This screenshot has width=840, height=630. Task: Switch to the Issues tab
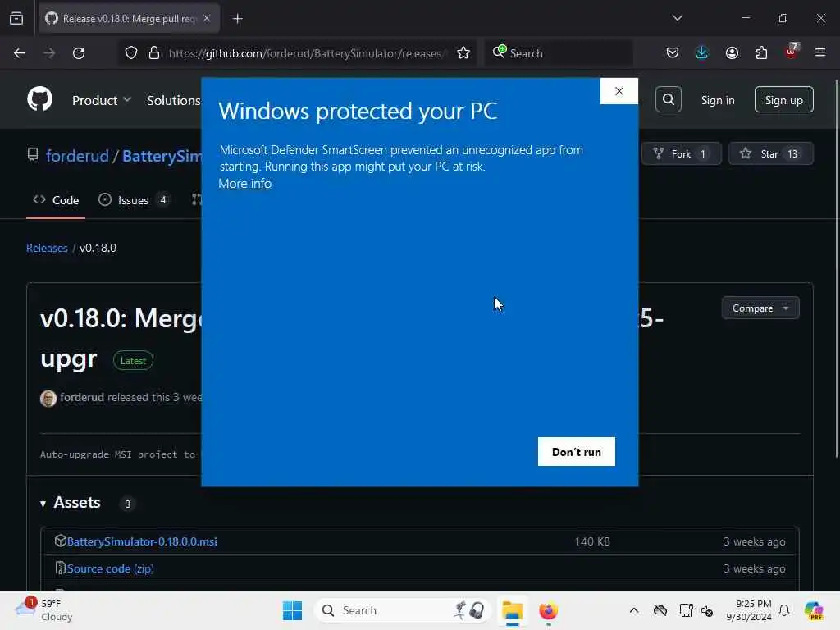tap(134, 200)
